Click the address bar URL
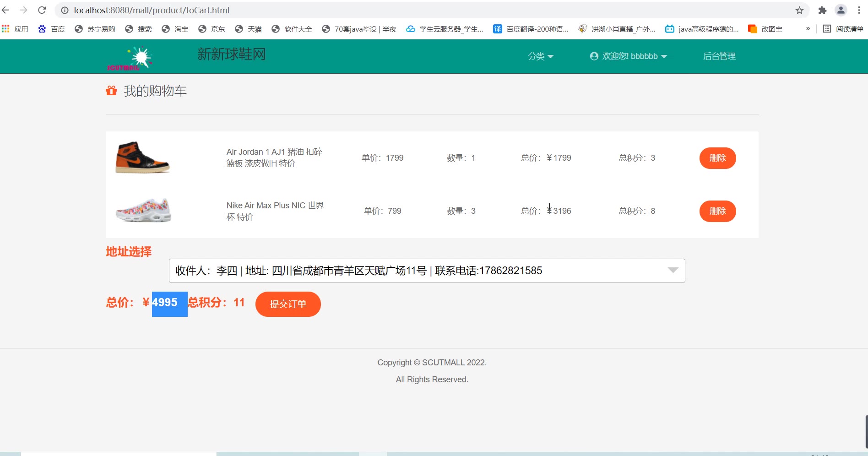This screenshot has height=456, width=868. point(152,10)
